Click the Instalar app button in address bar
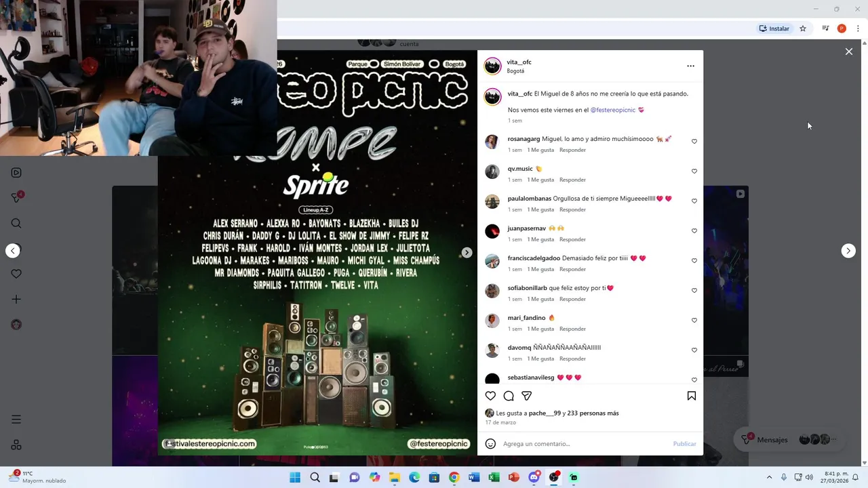Screen dimensions: 868x488 tap(774, 28)
